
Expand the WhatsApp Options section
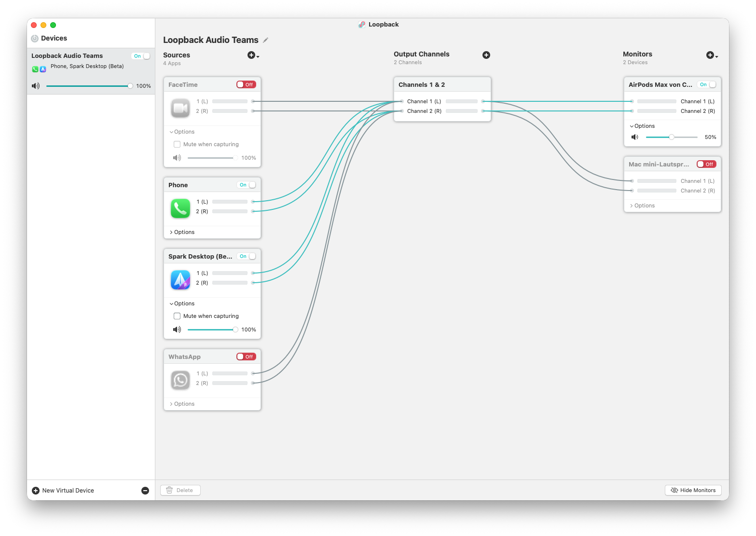[182, 404]
